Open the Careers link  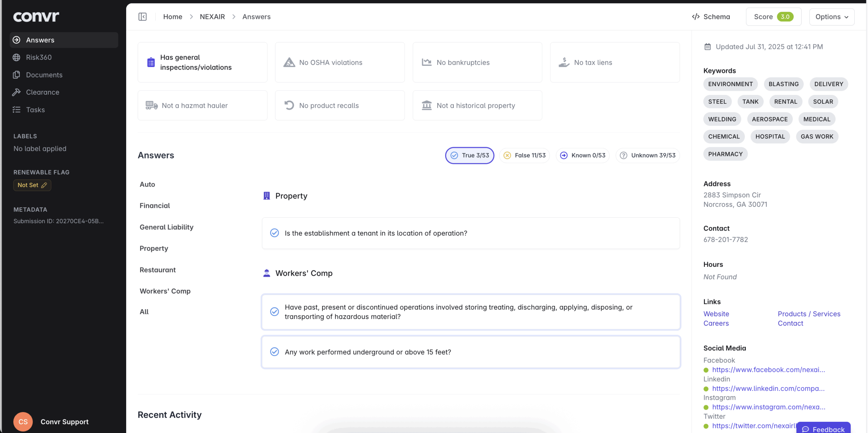(716, 323)
